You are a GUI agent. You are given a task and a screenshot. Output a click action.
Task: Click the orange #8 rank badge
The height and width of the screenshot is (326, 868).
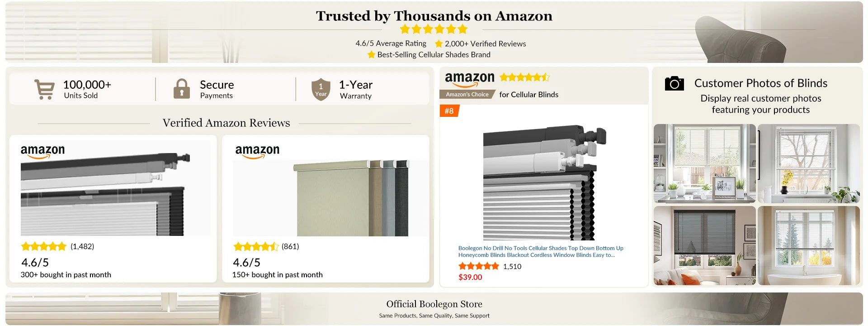449,111
